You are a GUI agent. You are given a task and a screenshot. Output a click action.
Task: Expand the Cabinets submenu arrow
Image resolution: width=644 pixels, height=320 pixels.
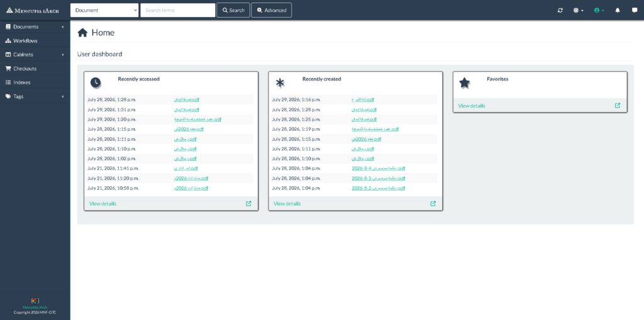pyautogui.click(x=63, y=55)
